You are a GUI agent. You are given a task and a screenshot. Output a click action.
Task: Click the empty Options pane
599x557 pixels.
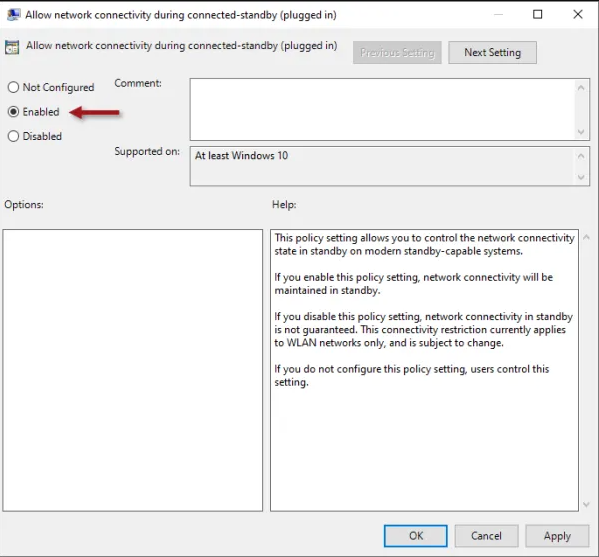click(x=133, y=370)
